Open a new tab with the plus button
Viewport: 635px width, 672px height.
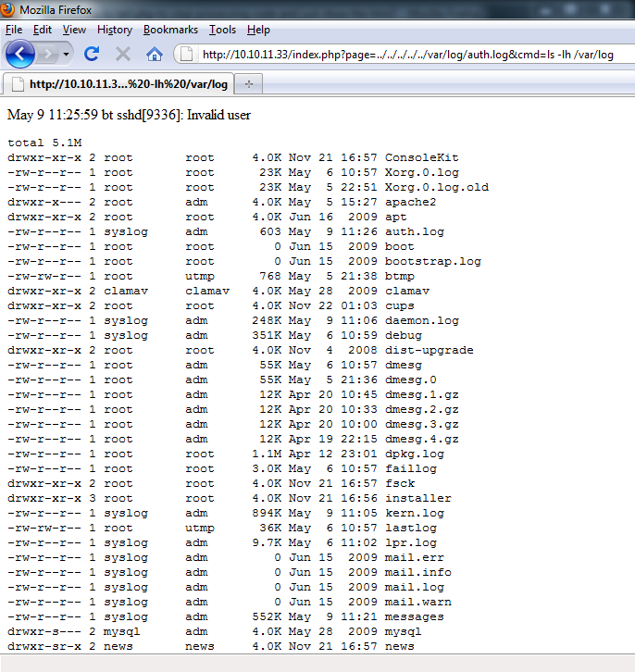(x=248, y=84)
